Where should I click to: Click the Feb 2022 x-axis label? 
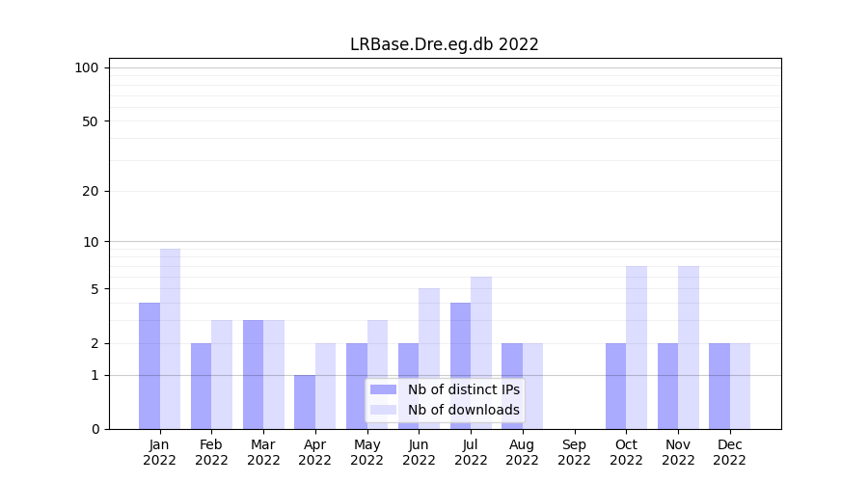(x=211, y=452)
